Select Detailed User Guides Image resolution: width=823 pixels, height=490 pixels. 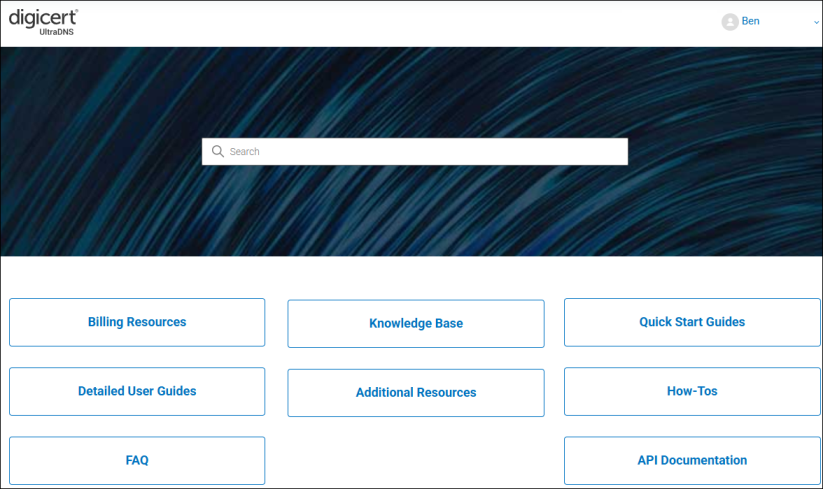(x=137, y=391)
